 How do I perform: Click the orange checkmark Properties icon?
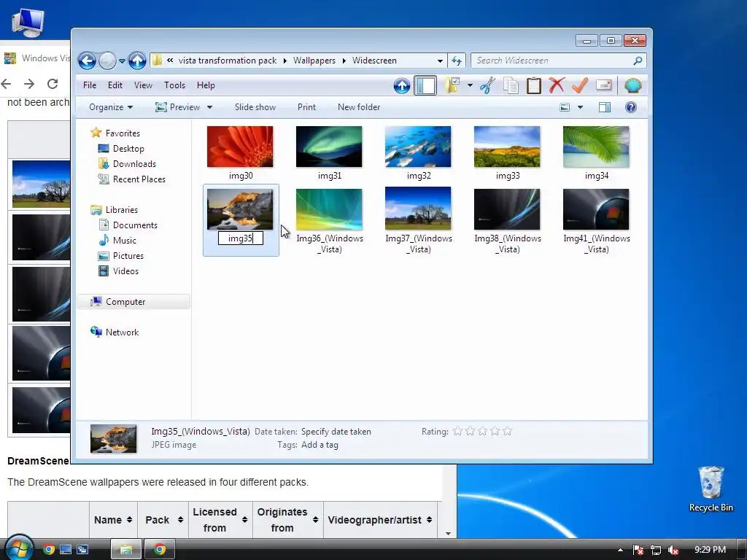tap(580, 86)
